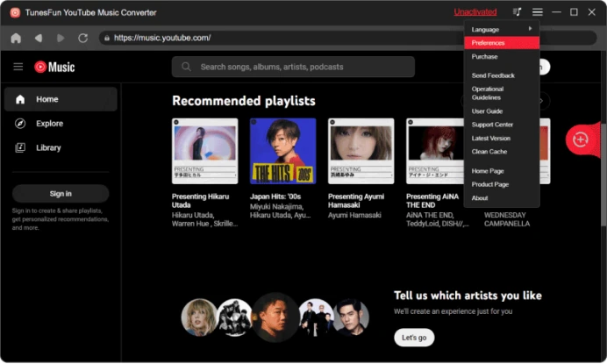607x364 pixels.
Task: Select Clean Cache menu item
Action: click(x=502, y=152)
